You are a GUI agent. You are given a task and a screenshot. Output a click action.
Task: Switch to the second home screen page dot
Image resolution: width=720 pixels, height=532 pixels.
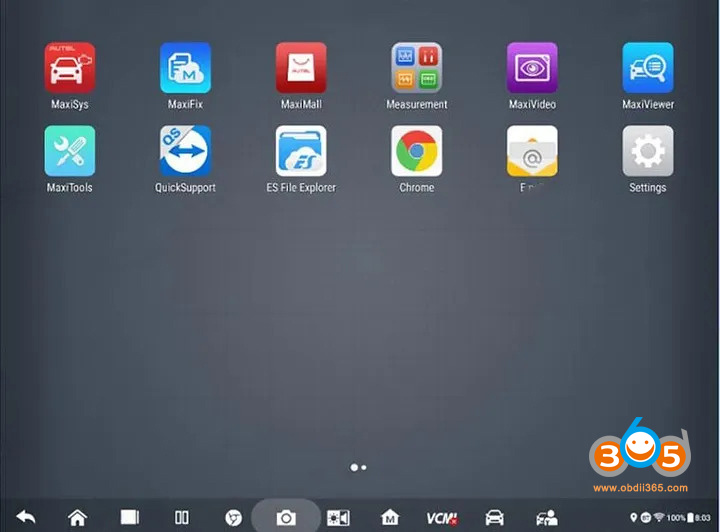[x=364, y=468]
